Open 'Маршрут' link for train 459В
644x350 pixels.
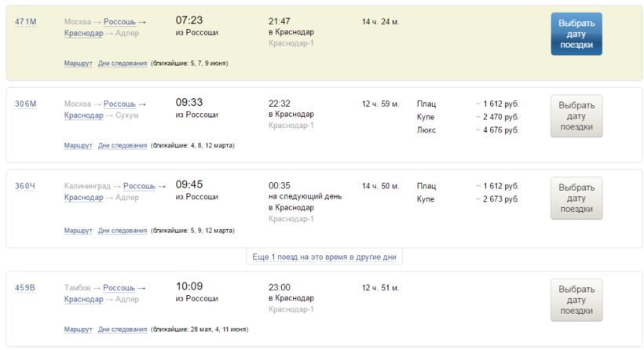tap(78, 330)
